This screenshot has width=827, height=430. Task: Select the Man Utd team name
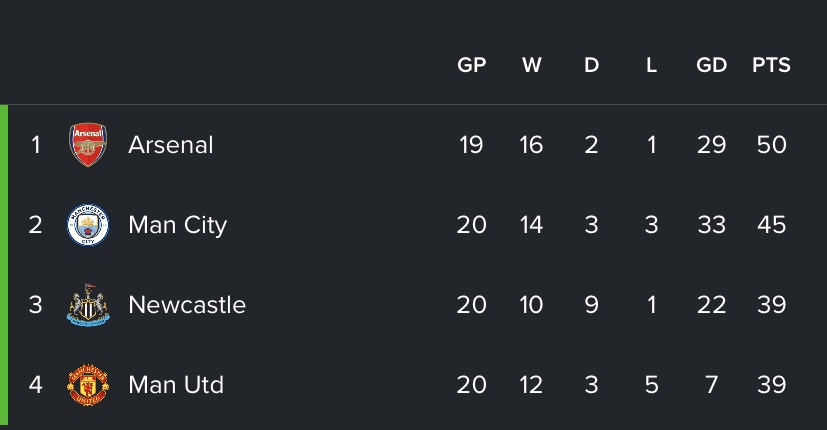pyautogui.click(x=176, y=385)
